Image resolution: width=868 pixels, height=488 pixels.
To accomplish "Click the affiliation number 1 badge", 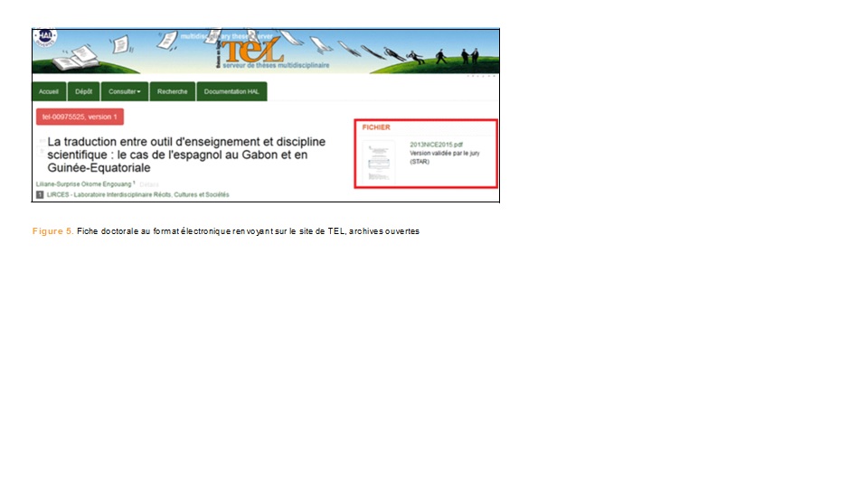I will point(40,195).
